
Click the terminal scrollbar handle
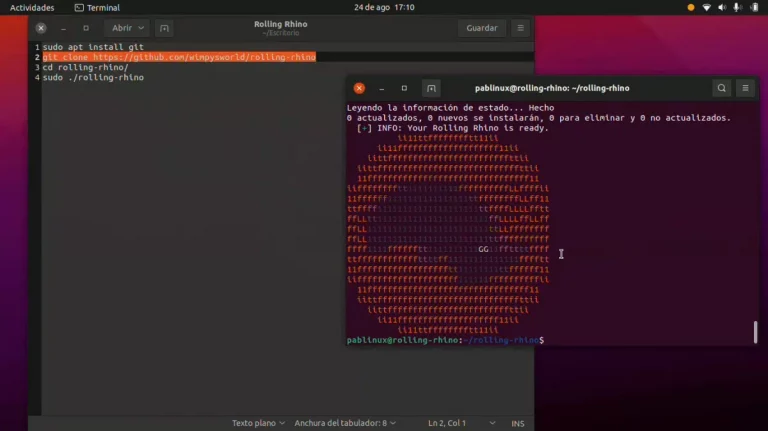pos(755,332)
